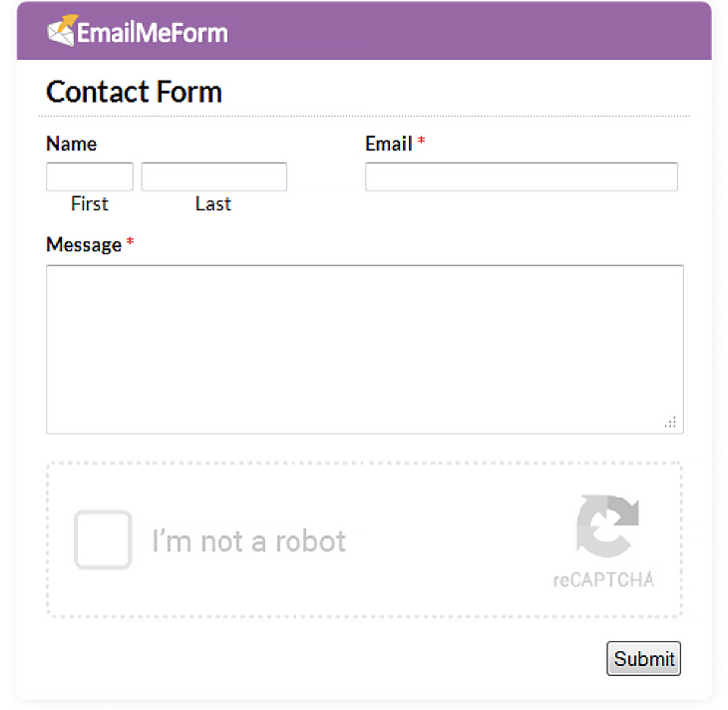Screen dimensions: 728x710
Task: Click the EmailMeForm brand name text
Action: tap(153, 33)
